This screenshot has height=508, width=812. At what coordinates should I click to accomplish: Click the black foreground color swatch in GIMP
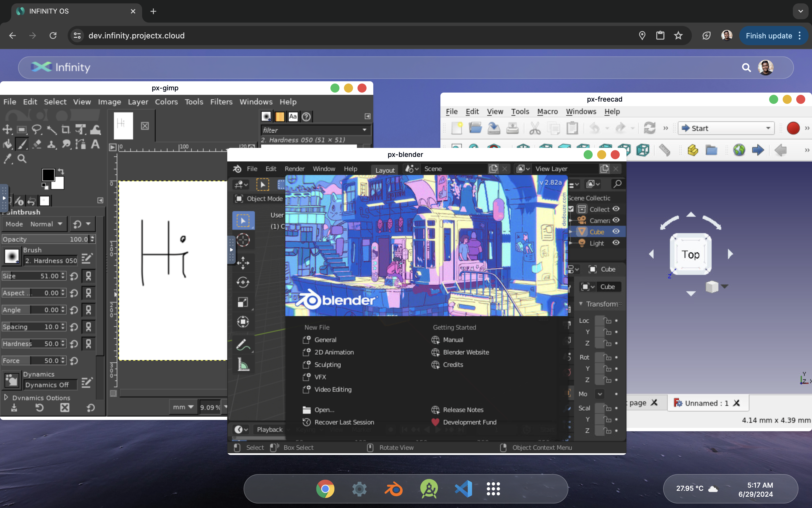[48, 175]
